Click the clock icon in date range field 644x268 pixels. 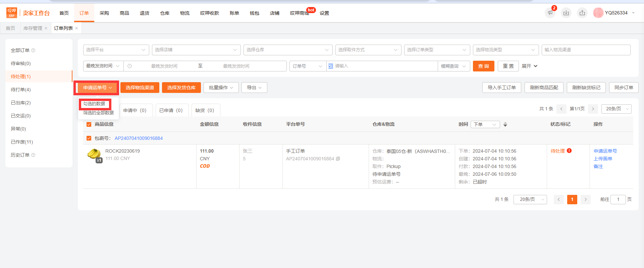tap(129, 66)
